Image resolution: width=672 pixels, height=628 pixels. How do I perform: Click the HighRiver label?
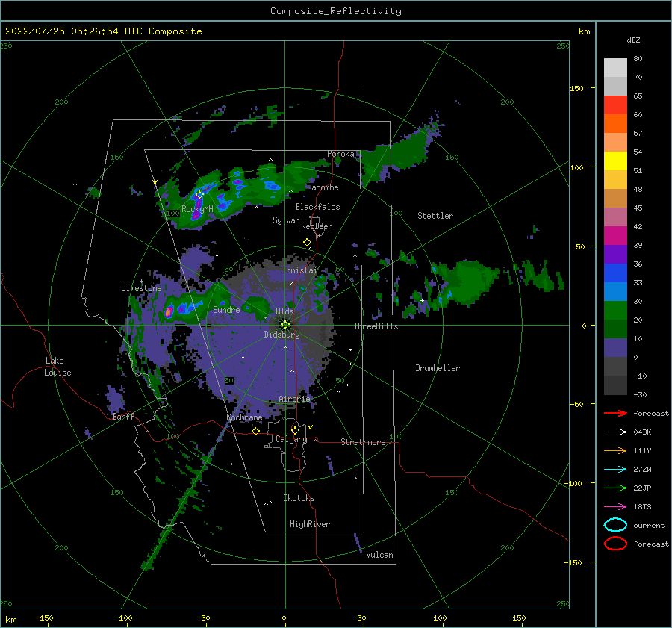[x=310, y=524]
